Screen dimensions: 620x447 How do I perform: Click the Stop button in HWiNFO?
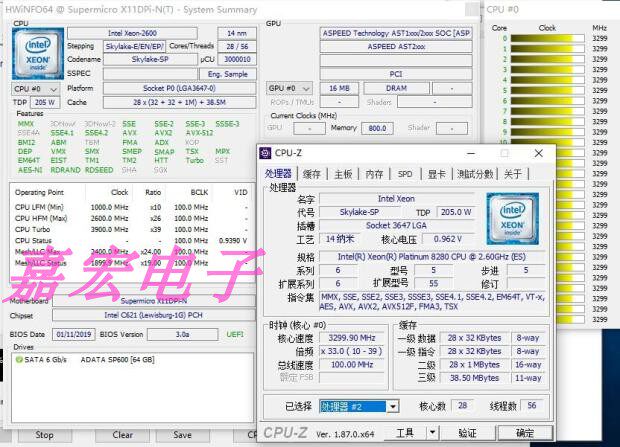pos(44,435)
